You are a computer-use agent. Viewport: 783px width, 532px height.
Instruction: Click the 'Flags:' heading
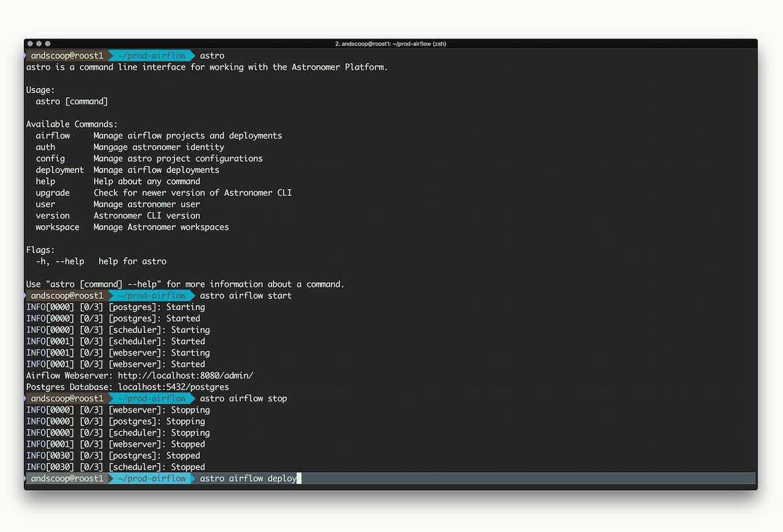coord(41,250)
